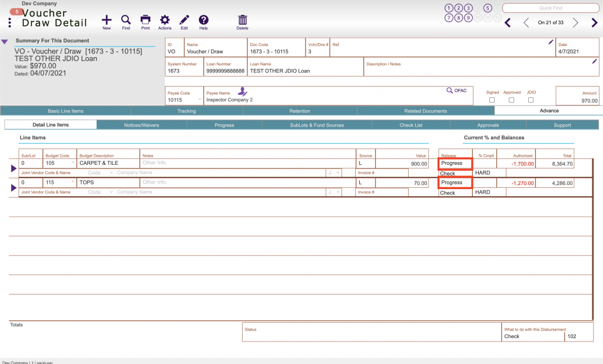Viewport: 603px width, 364px height.
Task: Click the Amount field showing 970.00
Action: (577, 96)
